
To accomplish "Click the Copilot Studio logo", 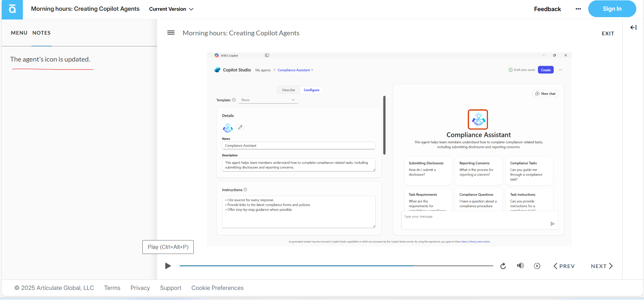I will pyautogui.click(x=217, y=70).
